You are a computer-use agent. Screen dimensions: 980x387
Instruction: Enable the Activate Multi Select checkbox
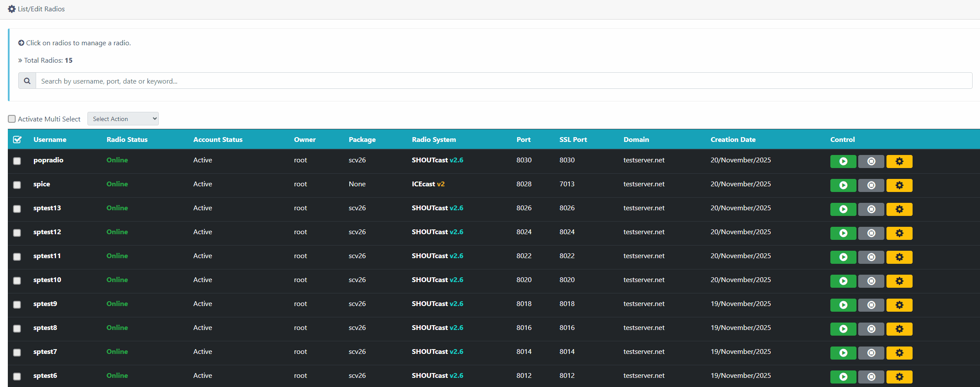[x=12, y=119]
